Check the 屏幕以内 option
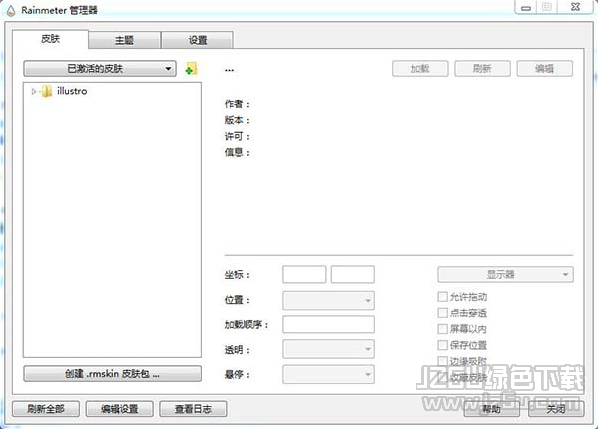598x429 pixels. [442, 329]
